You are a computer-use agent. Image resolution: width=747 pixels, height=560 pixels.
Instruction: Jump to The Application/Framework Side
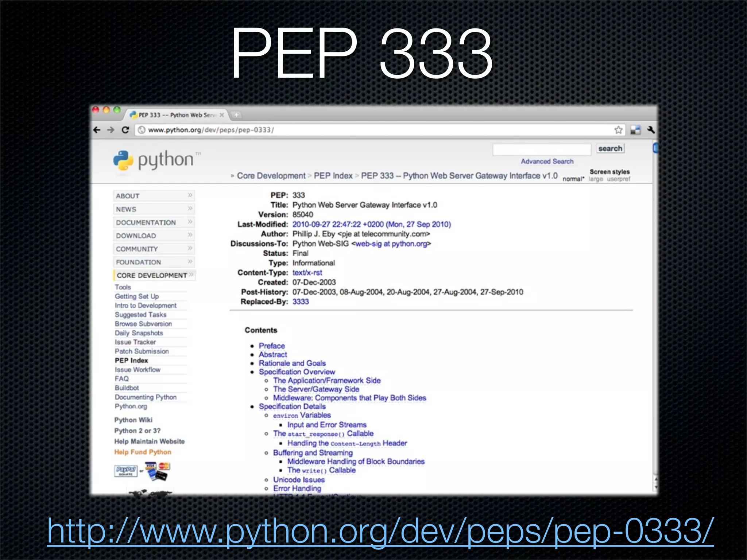point(327,380)
